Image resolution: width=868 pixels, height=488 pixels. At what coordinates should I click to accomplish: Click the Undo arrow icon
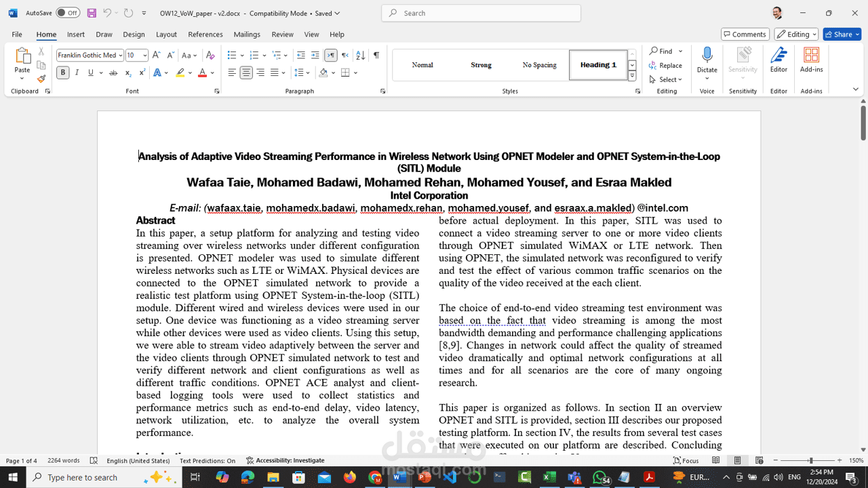click(x=107, y=13)
